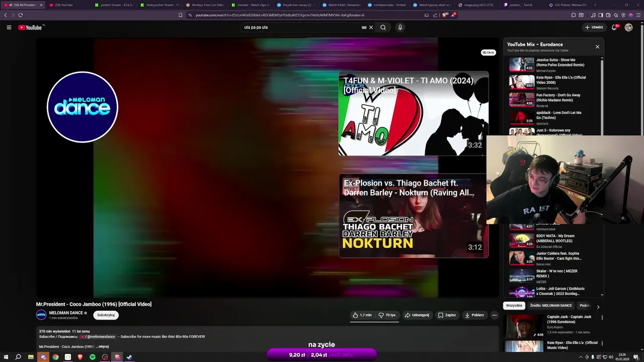Open MELOMAN DANCE channel avatar
Screen dimensions: 644x362
(41, 315)
